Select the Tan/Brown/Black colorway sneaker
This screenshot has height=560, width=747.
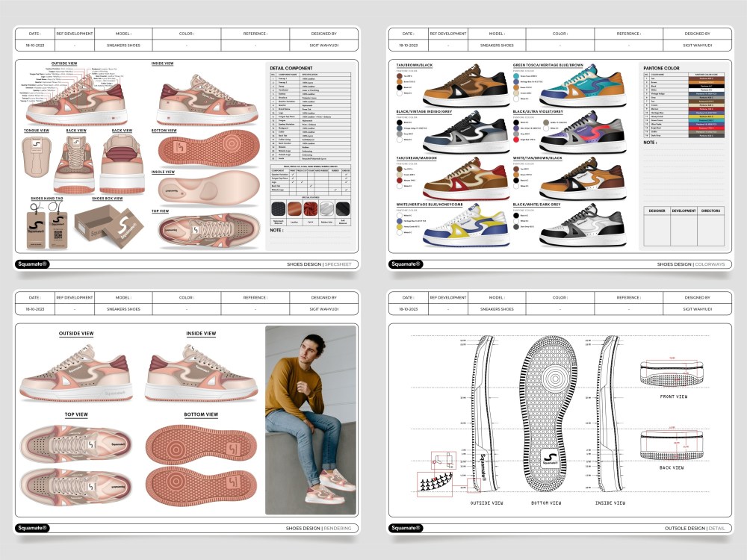click(465, 86)
